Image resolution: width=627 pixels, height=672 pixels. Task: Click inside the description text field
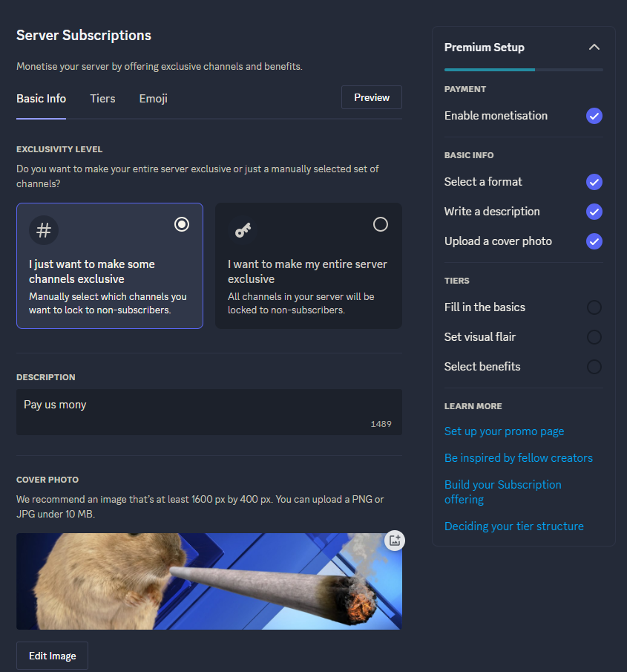(x=209, y=405)
